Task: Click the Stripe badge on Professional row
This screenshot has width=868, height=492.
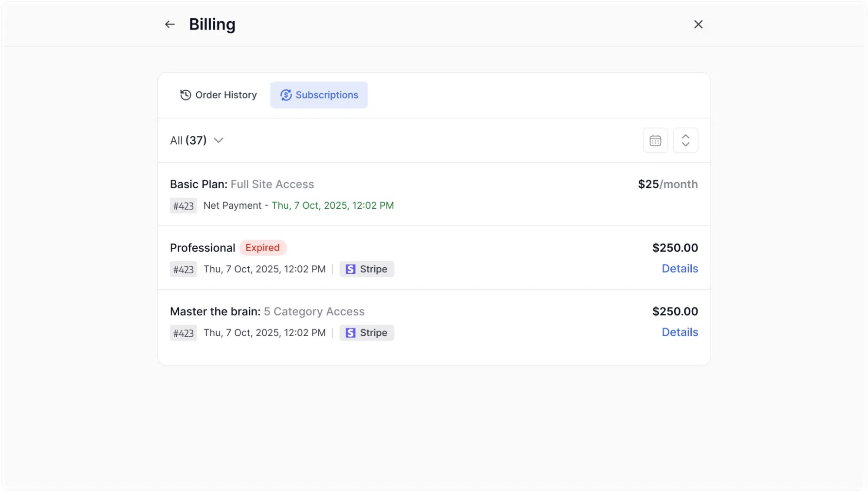Action: 367,269
